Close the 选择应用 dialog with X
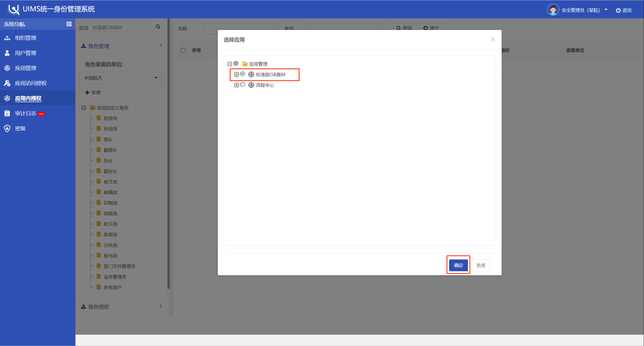The width and height of the screenshot is (644, 346). point(493,40)
